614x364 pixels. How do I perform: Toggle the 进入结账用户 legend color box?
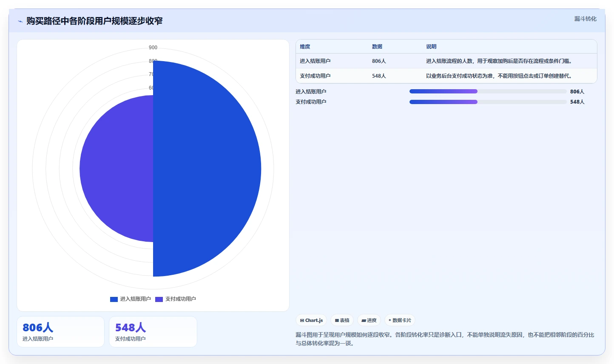tap(114, 299)
